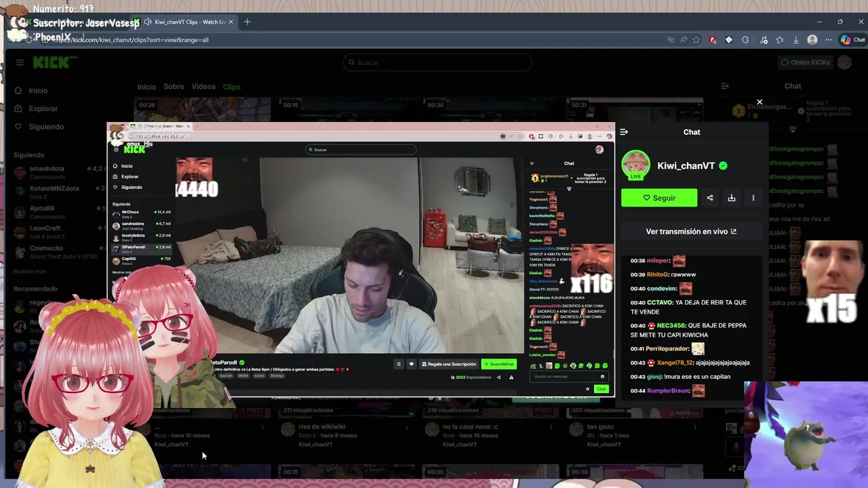Image resolution: width=868 pixels, height=488 pixels.
Task: Follow Kiwi_chanVT with the Seguir button
Action: coord(659,198)
